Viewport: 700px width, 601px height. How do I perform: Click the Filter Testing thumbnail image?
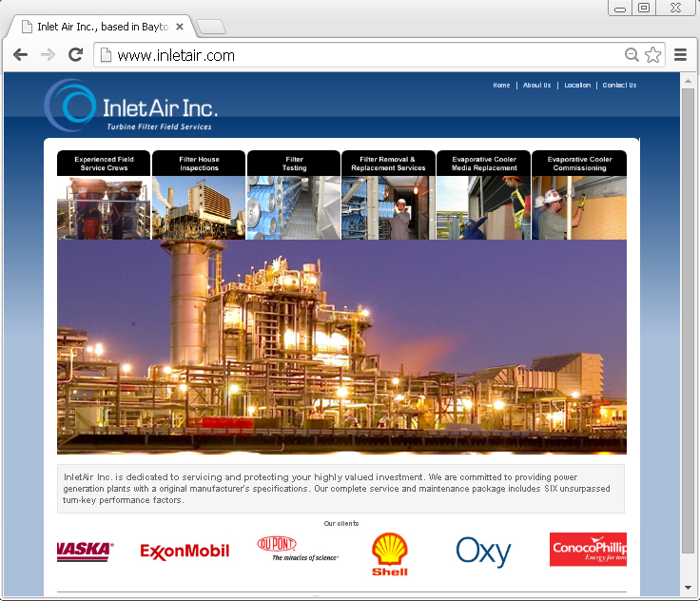pyautogui.click(x=294, y=207)
